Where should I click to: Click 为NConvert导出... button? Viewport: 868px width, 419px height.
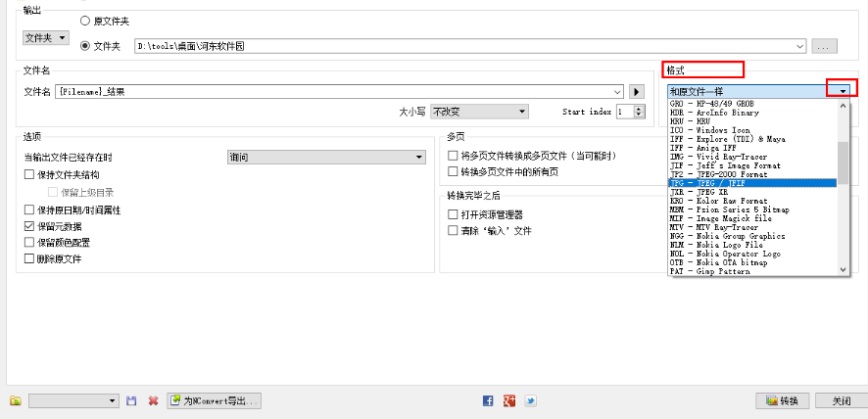pos(214,400)
